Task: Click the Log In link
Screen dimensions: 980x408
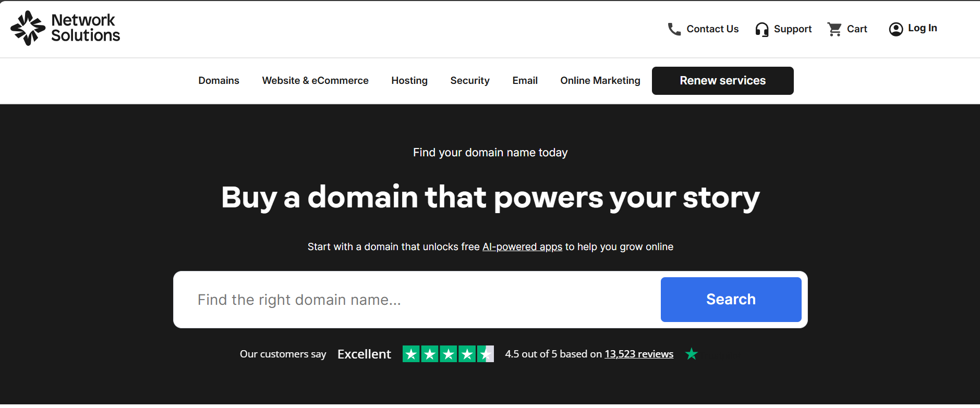Action: (x=923, y=28)
